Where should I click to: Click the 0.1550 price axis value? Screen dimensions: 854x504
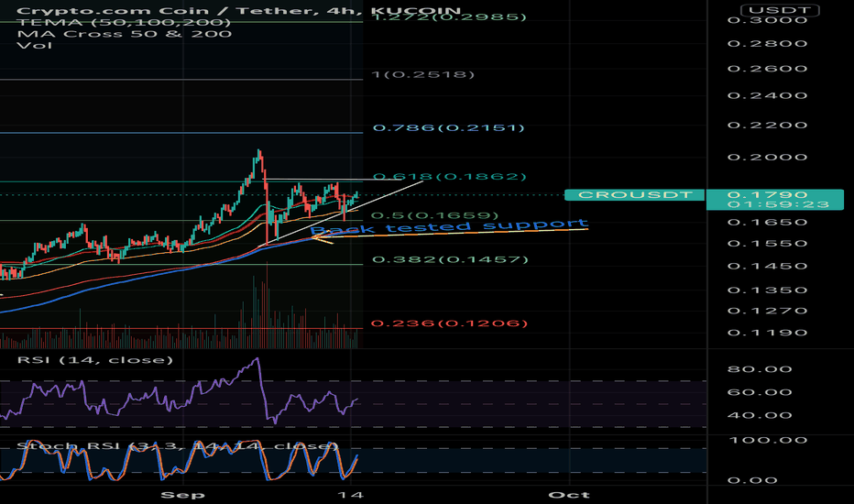767,244
